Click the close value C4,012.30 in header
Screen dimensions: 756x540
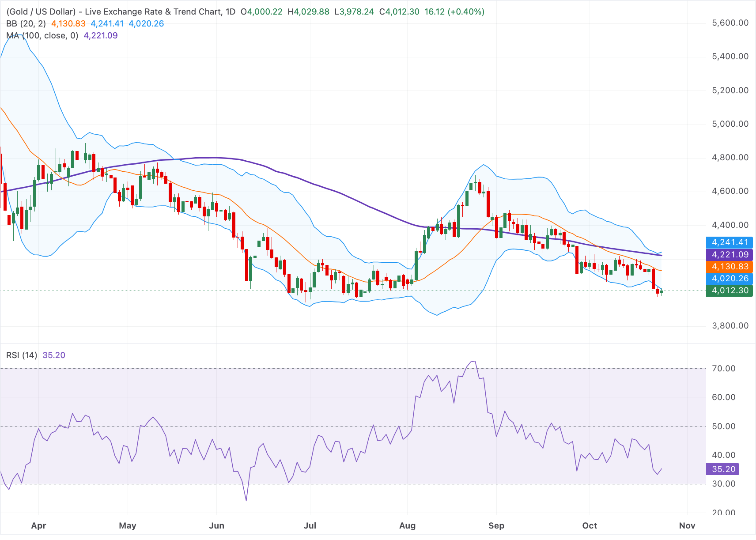(399, 11)
